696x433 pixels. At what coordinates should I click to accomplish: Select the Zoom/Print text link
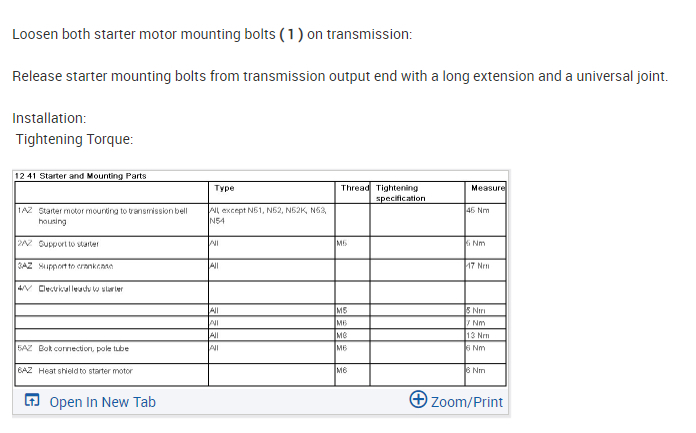pyautogui.click(x=467, y=402)
